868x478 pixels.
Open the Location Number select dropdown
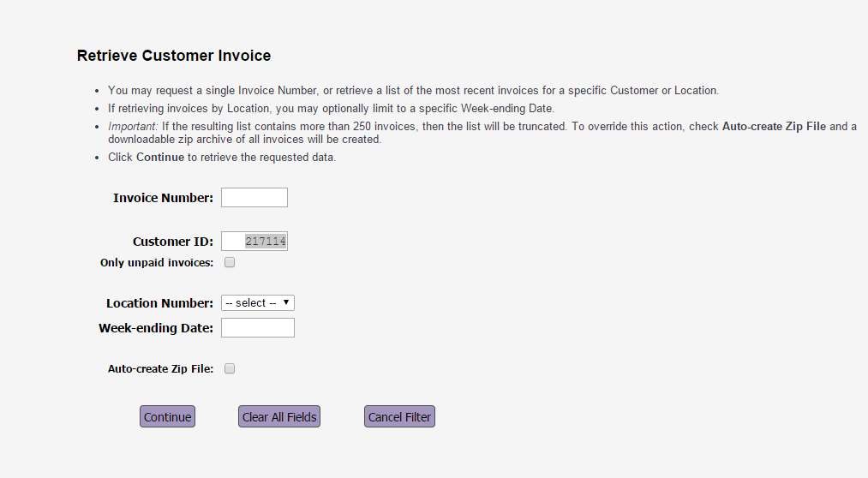[257, 302]
